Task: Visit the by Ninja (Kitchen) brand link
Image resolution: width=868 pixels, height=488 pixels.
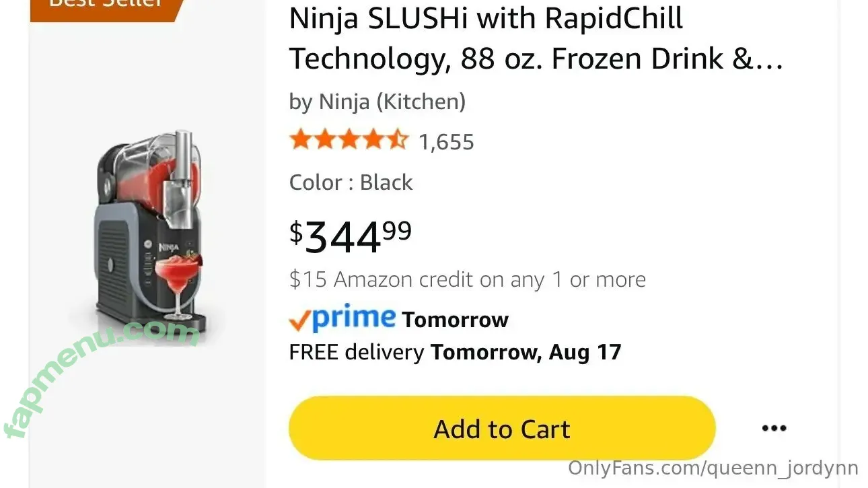Action: point(377,102)
